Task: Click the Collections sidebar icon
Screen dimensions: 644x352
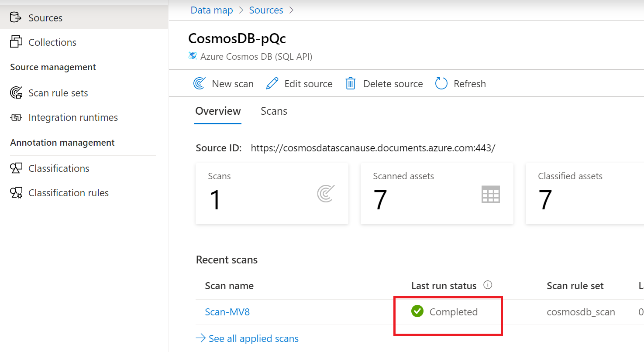Action: coord(16,42)
